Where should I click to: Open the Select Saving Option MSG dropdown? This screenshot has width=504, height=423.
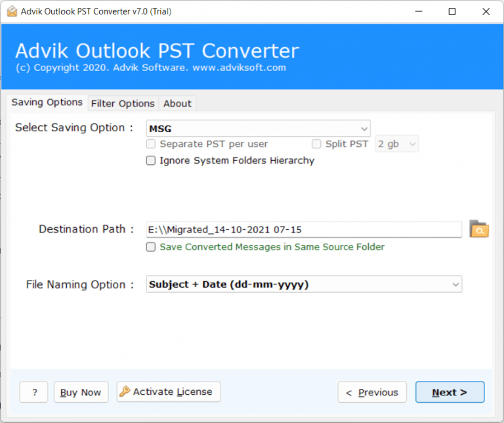click(258, 128)
